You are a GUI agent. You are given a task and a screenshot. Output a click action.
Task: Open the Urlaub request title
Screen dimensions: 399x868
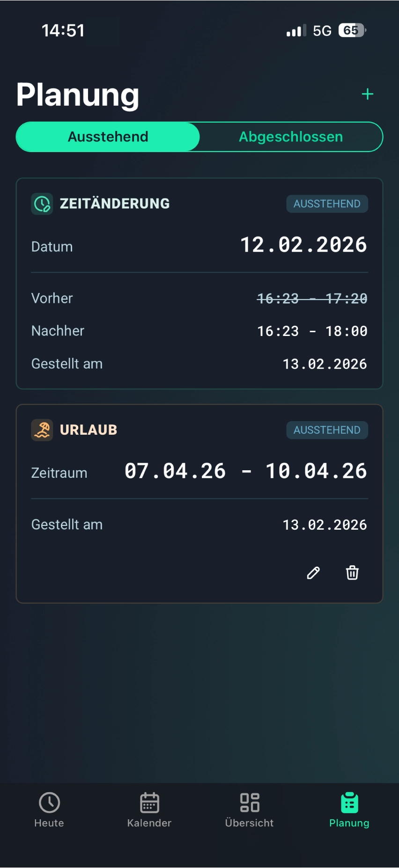click(89, 430)
